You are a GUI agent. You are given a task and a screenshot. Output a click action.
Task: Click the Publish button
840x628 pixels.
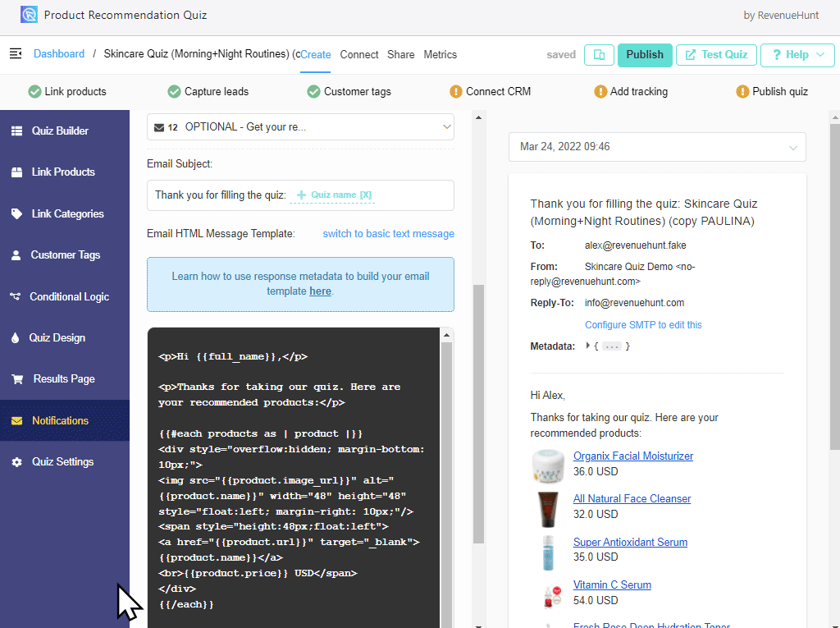click(645, 55)
